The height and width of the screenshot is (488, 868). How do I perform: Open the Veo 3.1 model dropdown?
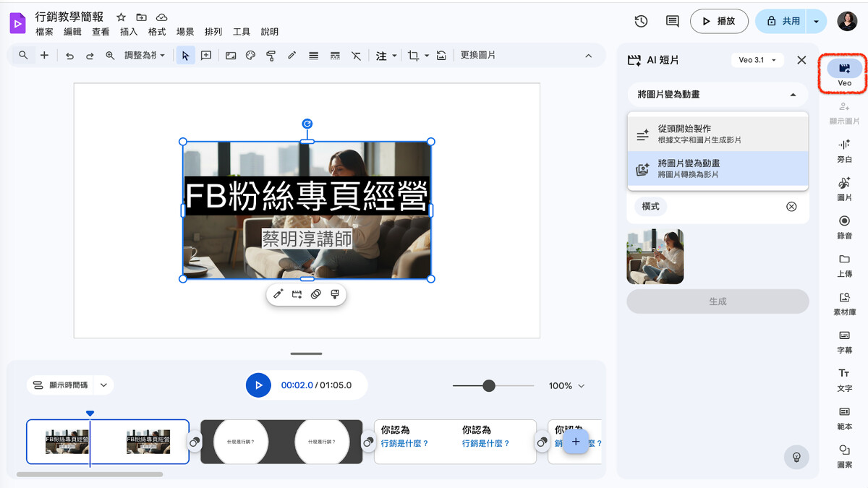(757, 61)
